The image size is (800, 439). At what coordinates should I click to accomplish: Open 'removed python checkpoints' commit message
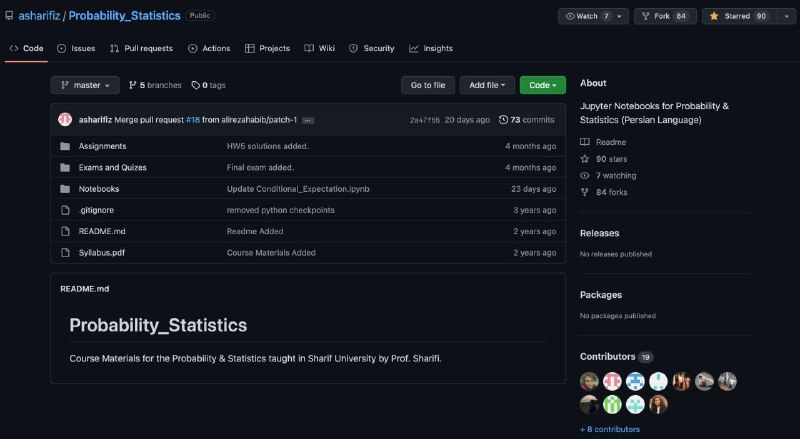(281, 210)
